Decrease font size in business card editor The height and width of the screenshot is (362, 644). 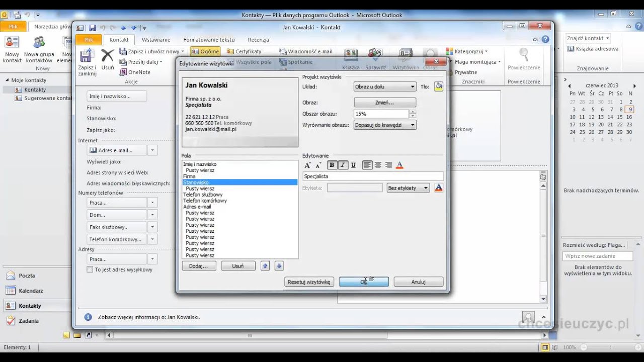coord(318,165)
